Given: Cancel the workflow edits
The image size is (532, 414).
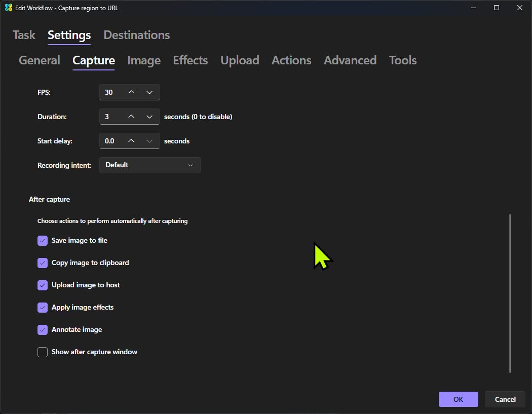Looking at the screenshot, I should [505, 399].
